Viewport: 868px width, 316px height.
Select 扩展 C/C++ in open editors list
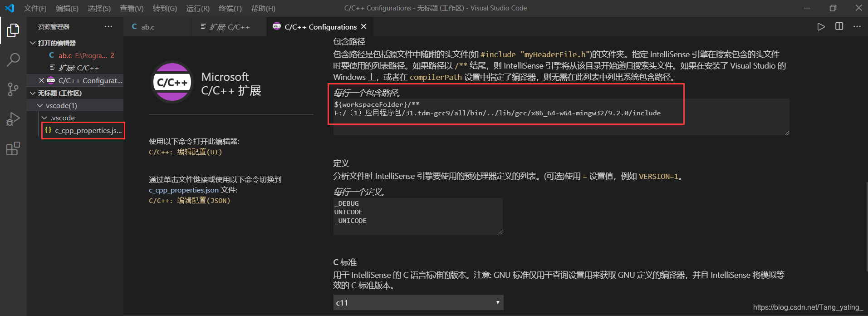click(75, 68)
